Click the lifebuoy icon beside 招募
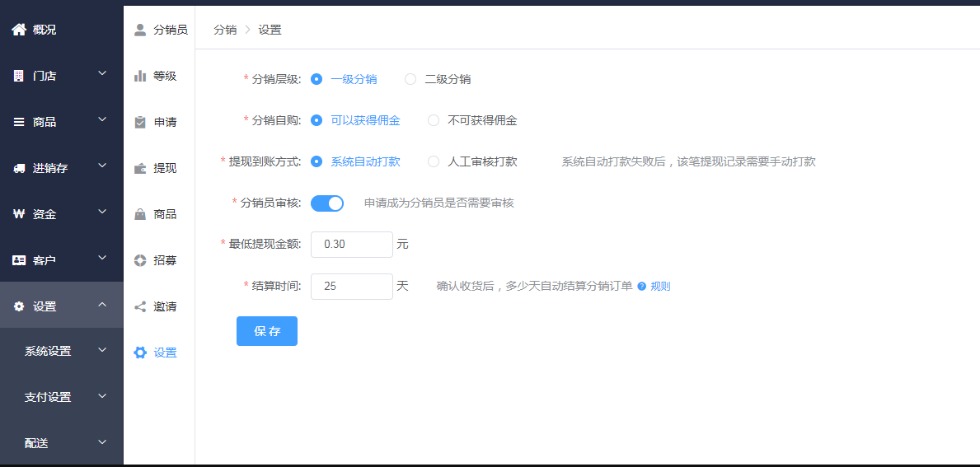Screen dimensions: 980x467 click(x=140, y=260)
